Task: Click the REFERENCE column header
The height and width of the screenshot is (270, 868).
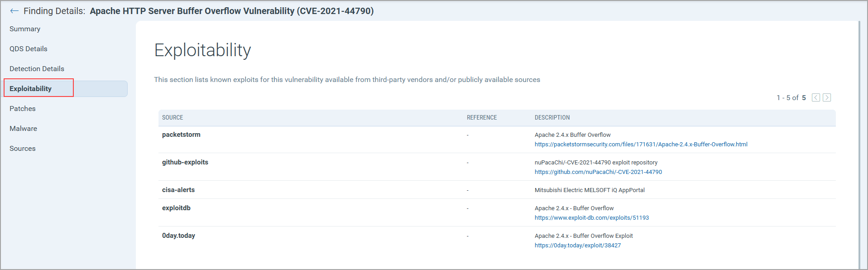Action: (x=482, y=118)
